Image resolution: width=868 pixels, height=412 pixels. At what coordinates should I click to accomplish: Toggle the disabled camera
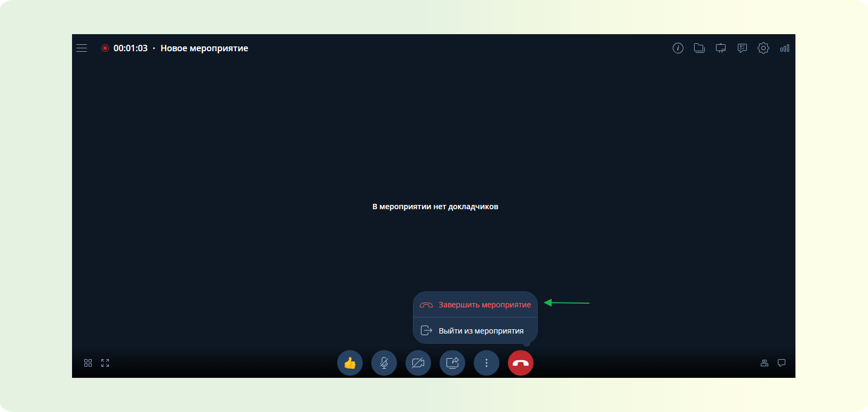pyautogui.click(x=418, y=363)
